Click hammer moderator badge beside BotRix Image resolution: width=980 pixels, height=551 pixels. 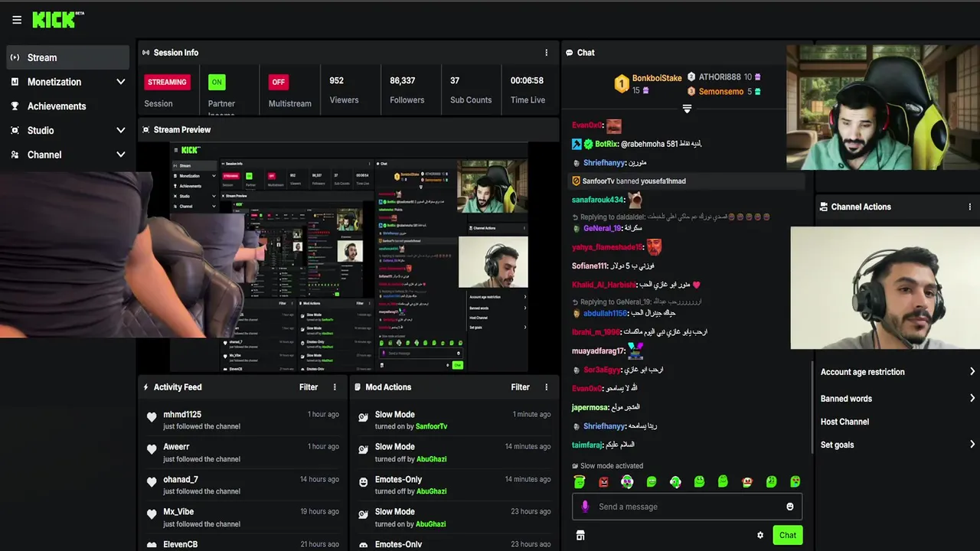577,144
